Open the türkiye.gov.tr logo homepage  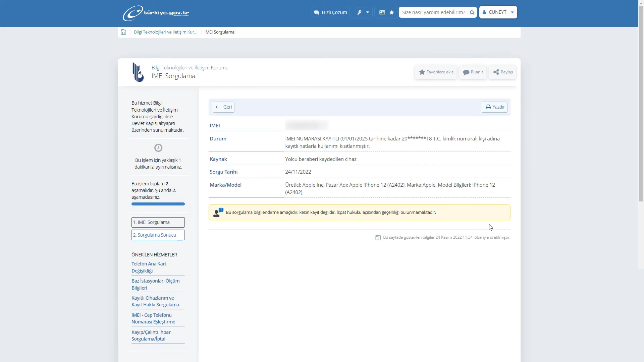point(156,13)
